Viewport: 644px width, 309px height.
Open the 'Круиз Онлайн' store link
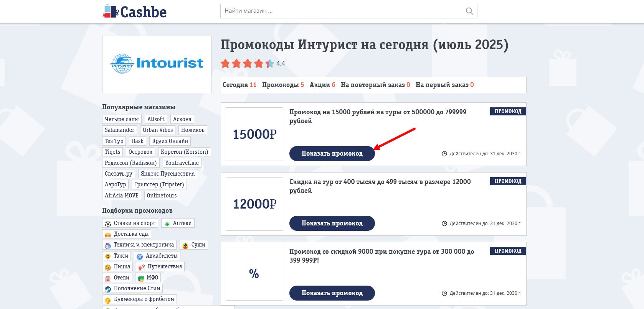(170, 141)
